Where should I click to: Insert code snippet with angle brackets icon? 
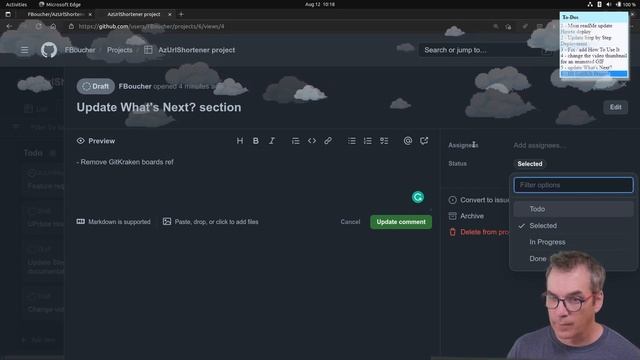(312, 141)
